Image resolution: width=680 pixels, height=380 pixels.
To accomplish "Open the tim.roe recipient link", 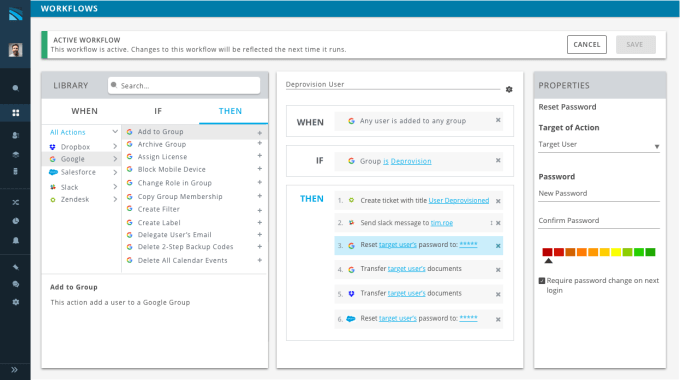I will coord(441,223).
